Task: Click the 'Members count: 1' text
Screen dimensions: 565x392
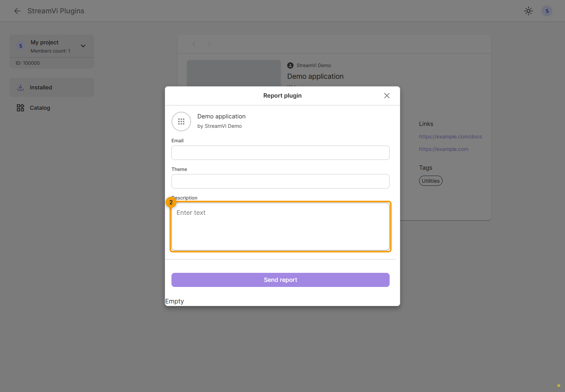Action: 51,51
